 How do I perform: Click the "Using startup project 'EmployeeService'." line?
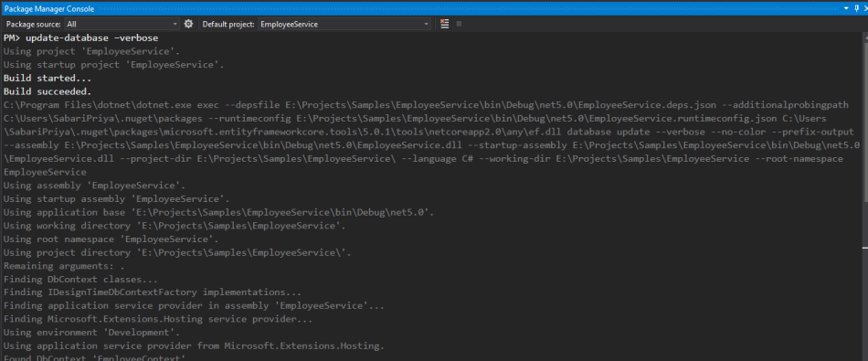113,65
